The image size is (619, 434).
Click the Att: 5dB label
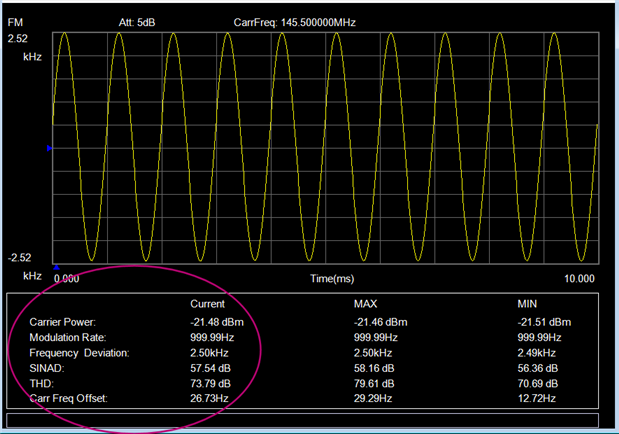pos(137,23)
